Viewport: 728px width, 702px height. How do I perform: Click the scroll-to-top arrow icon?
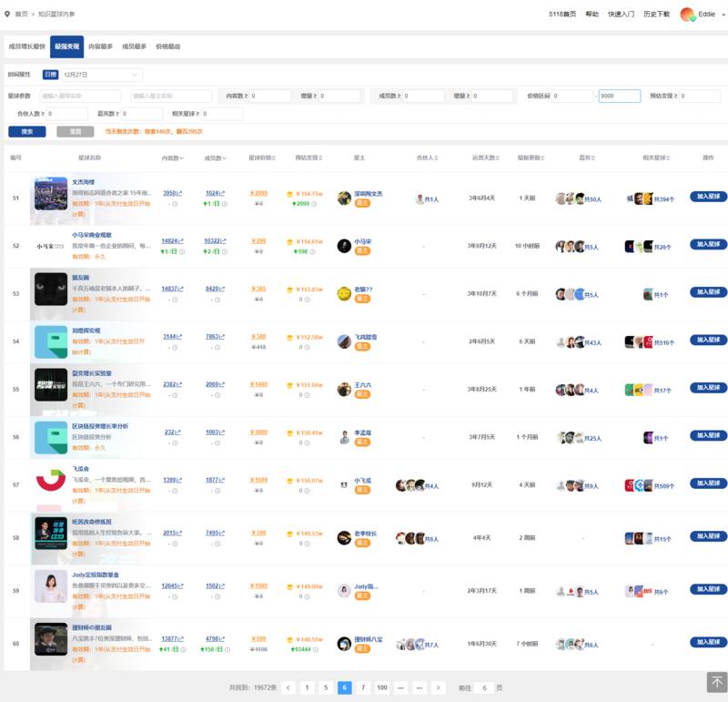tap(716, 682)
